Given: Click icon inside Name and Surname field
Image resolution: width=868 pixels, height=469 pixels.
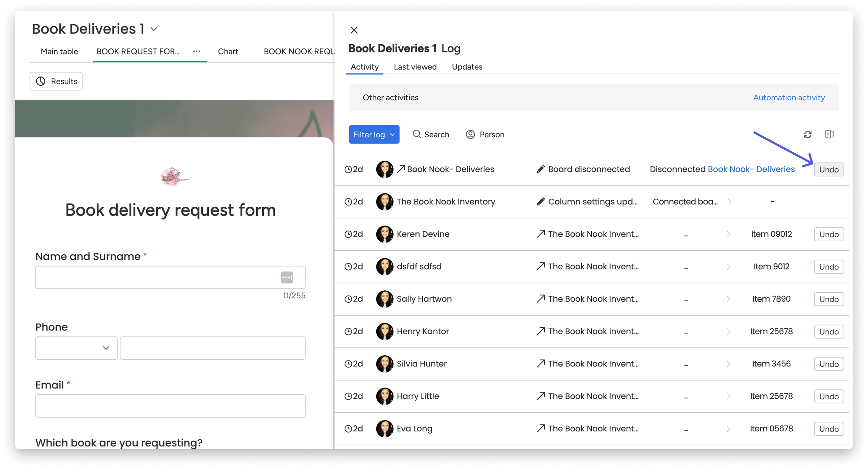Looking at the screenshot, I should coord(287,277).
